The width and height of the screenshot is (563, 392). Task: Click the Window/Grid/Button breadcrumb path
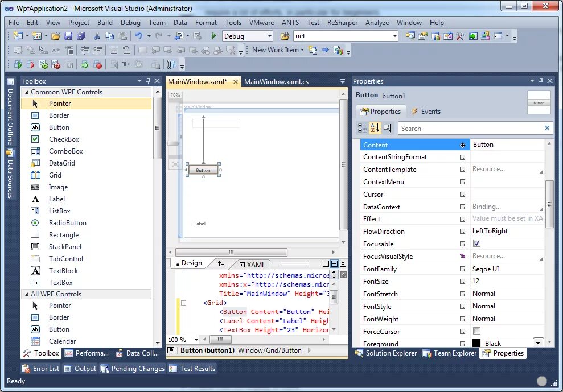pyautogui.click(x=270, y=350)
